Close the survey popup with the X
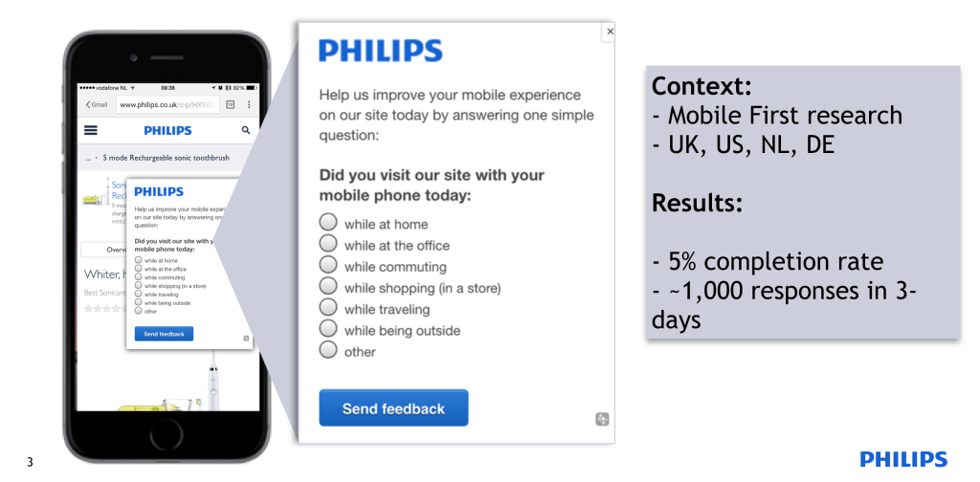This screenshot has width=980, height=482. (x=610, y=32)
